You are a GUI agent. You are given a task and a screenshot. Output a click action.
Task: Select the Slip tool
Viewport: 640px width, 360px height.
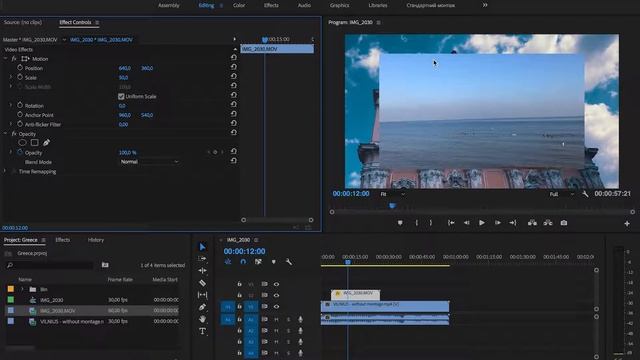point(202,295)
